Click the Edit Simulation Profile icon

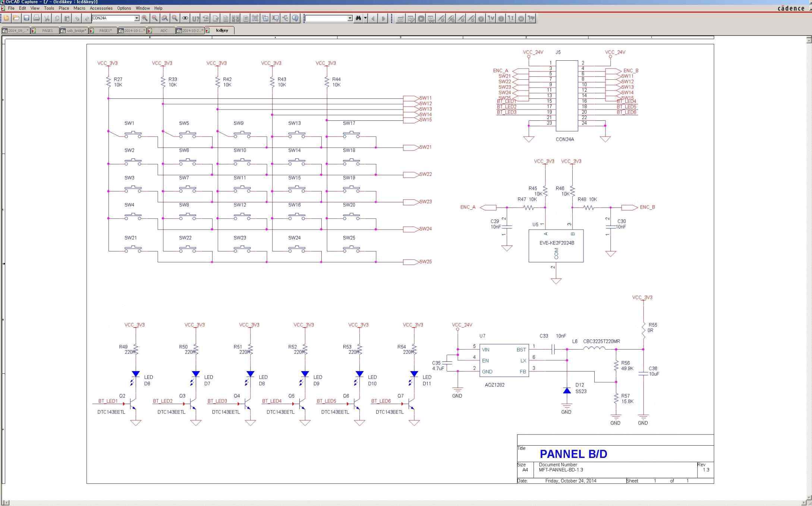tap(411, 18)
